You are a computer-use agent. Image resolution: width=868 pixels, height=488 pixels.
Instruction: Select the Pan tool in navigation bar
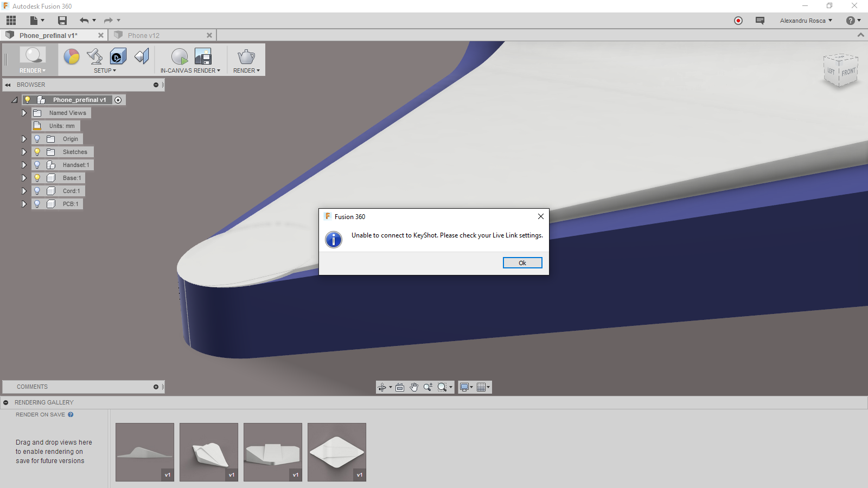click(414, 387)
